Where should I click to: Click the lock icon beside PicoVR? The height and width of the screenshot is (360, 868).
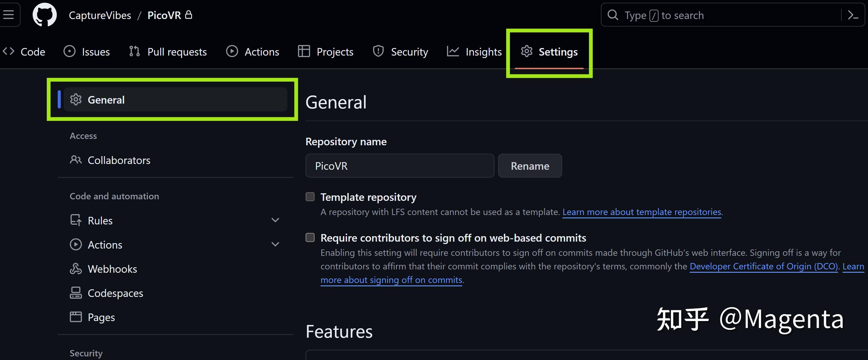click(189, 14)
